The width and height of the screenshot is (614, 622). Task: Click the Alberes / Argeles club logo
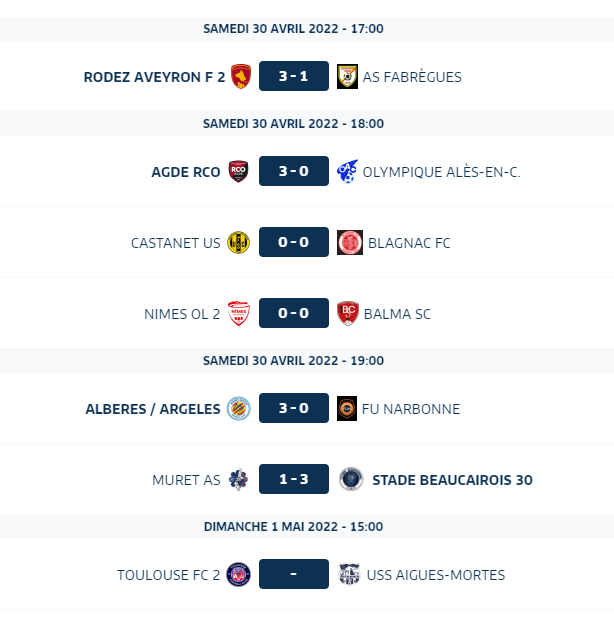pos(239,408)
